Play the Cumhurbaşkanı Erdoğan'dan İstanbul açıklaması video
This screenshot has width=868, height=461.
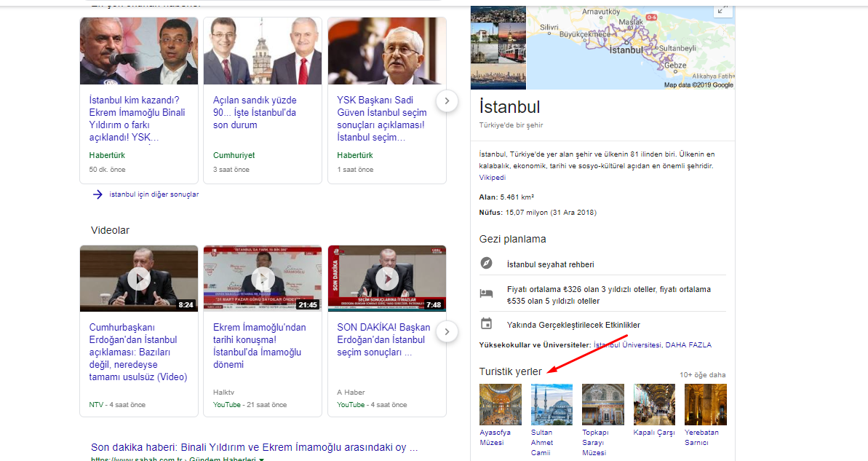[x=139, y=279]
